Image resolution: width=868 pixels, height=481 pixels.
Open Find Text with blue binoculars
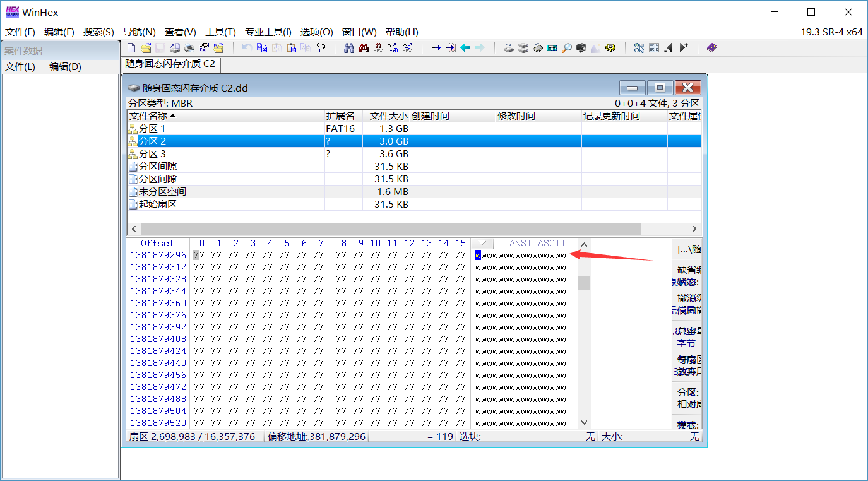click(348, 47)
